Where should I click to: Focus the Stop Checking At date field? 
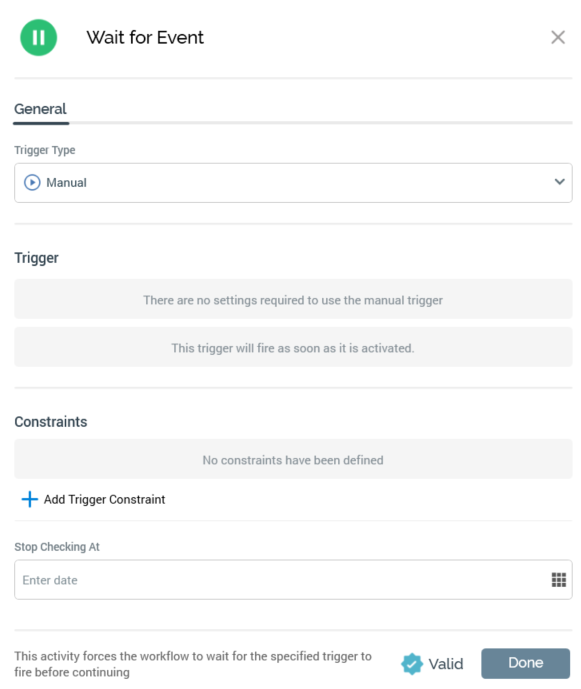(293, 580)
